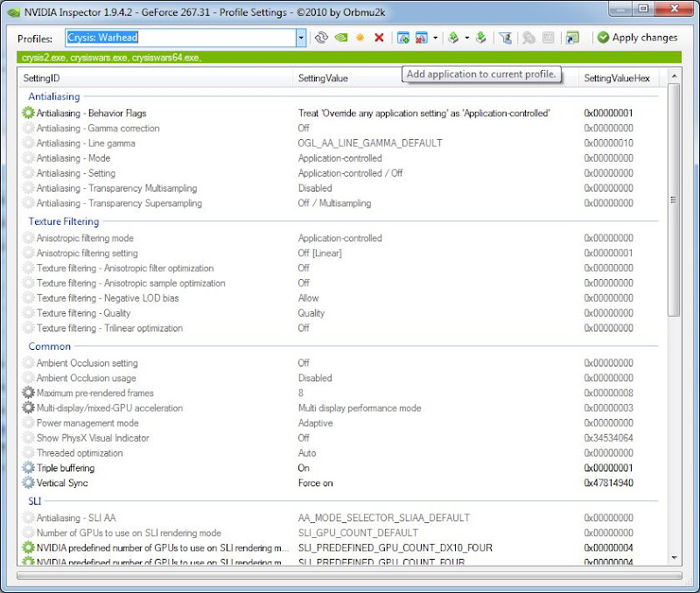700x593 pixels.
Task: Click gear icon beside Ambient Occlusion setting
Action: [x=28, y=363]
